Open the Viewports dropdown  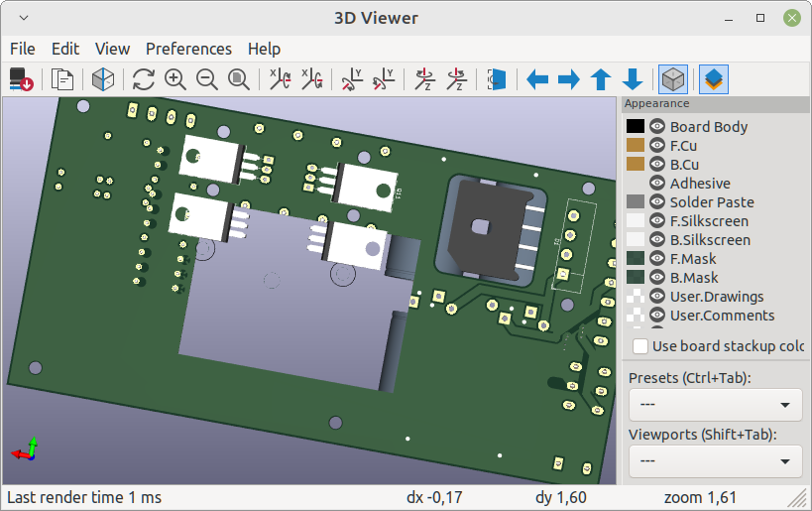point(716,460)
